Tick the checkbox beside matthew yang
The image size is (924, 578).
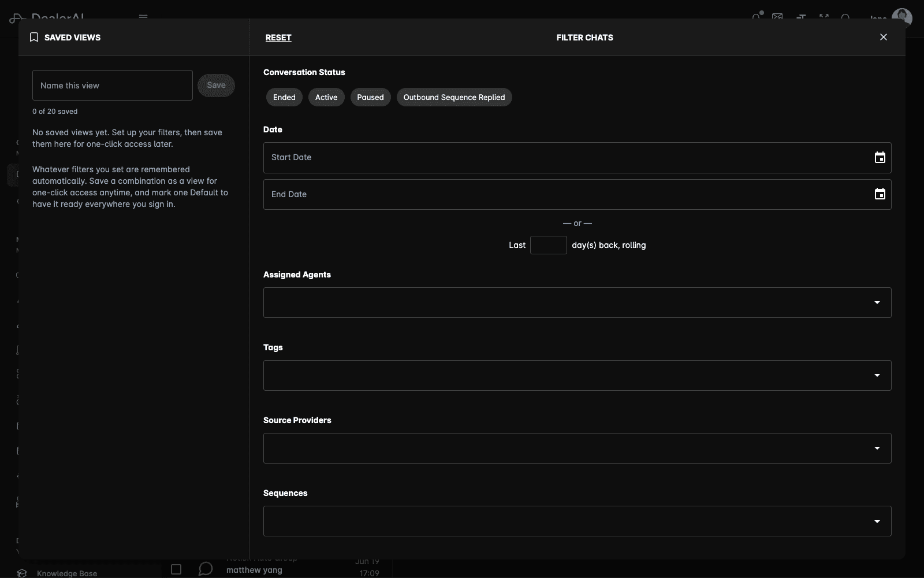(176, 569)
